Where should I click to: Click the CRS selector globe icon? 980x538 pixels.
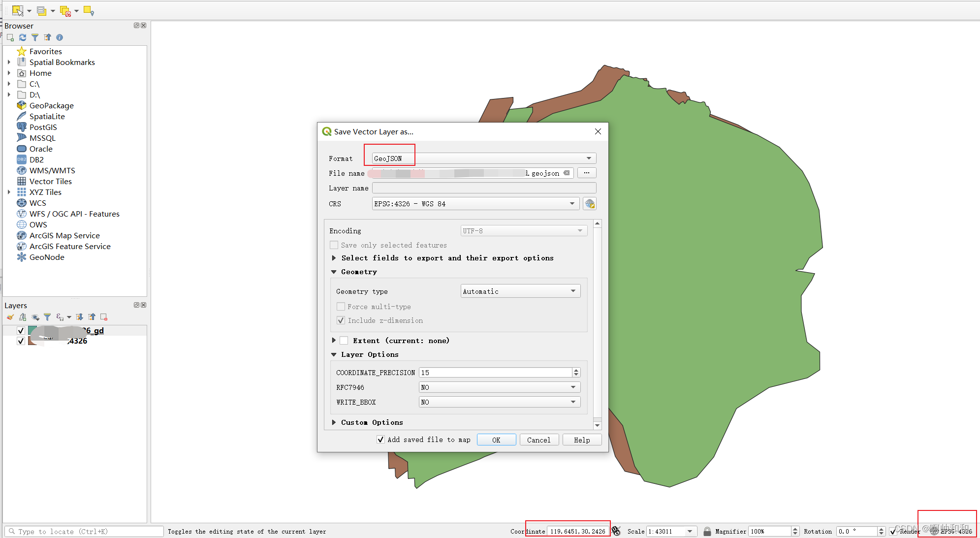tap(590, 203)
